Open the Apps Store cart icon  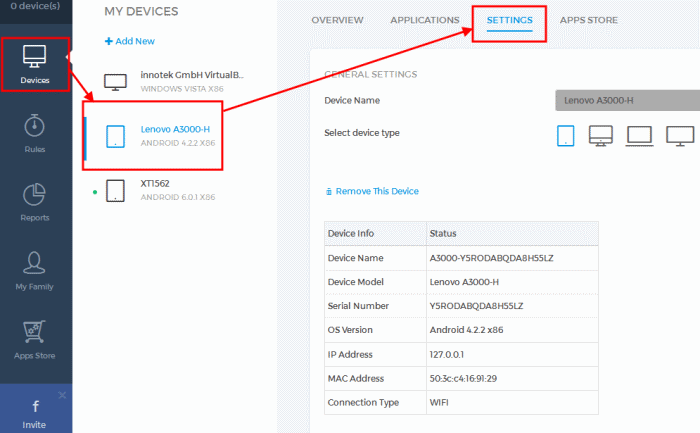[x=34, y=332]
